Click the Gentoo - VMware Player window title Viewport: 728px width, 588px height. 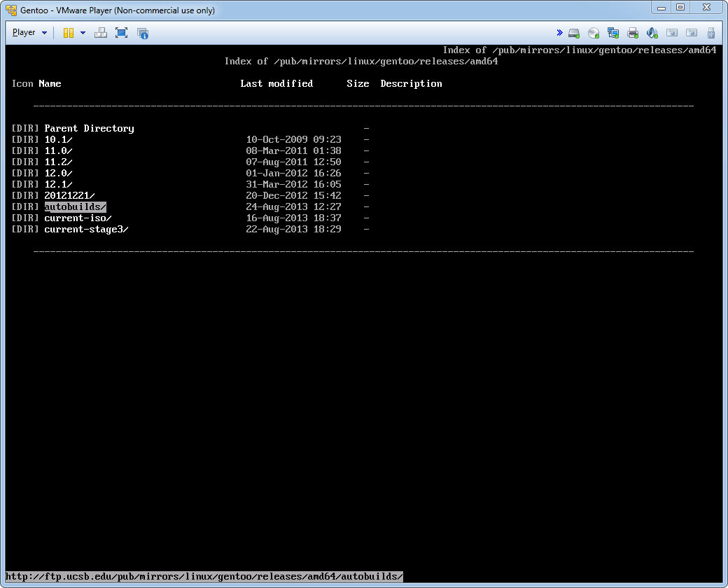118,10
